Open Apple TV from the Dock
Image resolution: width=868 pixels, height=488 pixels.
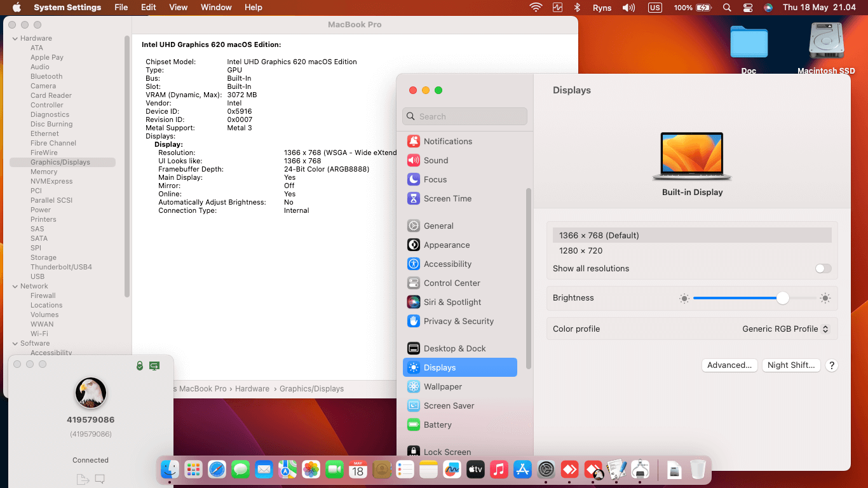coord(475,470)
